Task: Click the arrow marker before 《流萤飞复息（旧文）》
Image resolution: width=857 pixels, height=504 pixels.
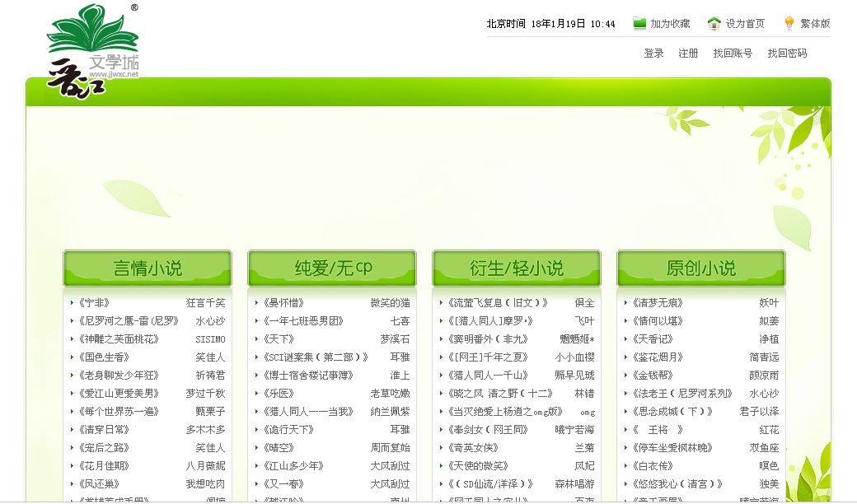Action: [x=441, y=302]
